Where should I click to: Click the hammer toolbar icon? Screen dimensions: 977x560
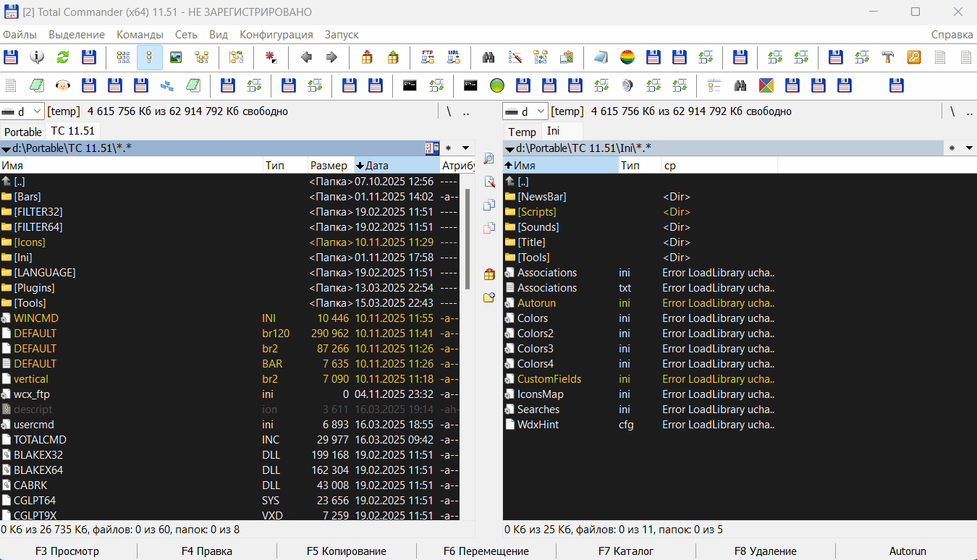tap(888, 57)
